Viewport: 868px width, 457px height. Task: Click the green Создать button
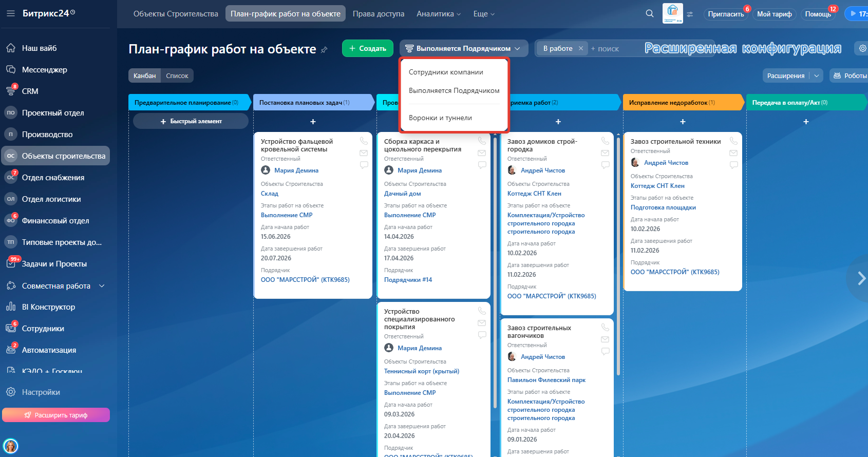coord(368,48)
